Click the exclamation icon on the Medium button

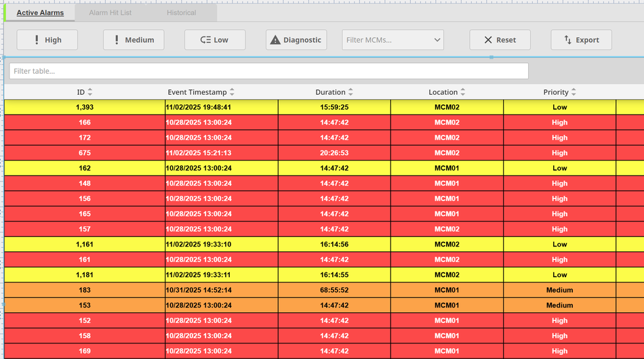117,40
